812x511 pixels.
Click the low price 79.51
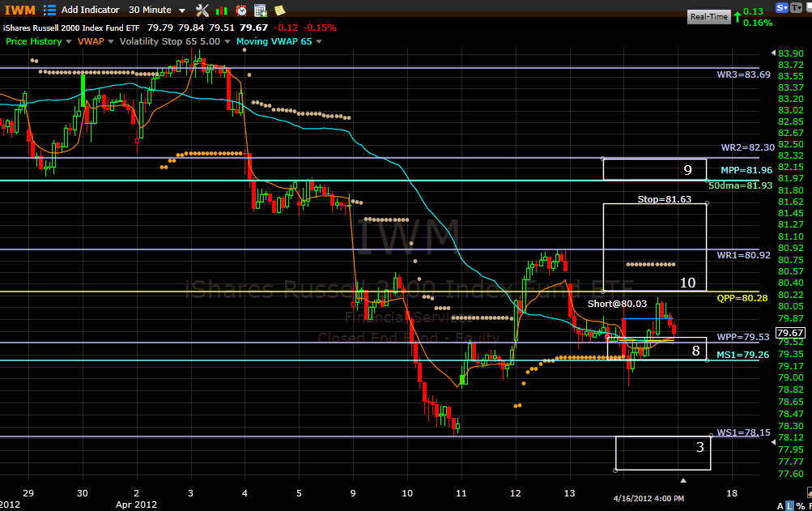[x=222, y=28]
